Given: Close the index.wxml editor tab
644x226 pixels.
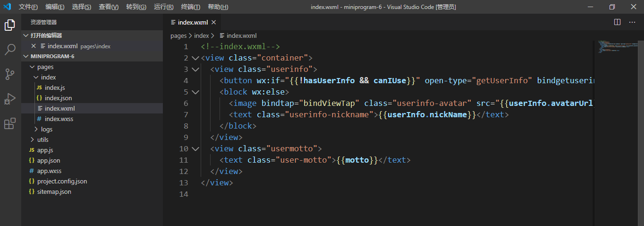Looking at the screenshot, I should [x=214, y=22].
